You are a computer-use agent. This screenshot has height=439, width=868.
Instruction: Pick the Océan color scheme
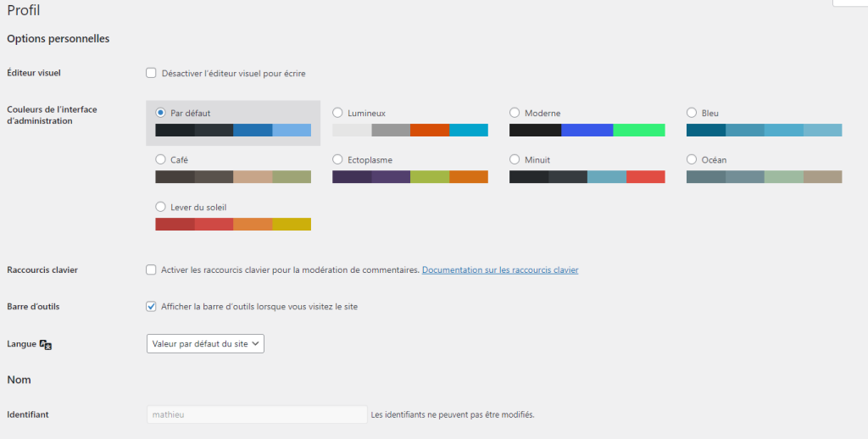[692, 159]
